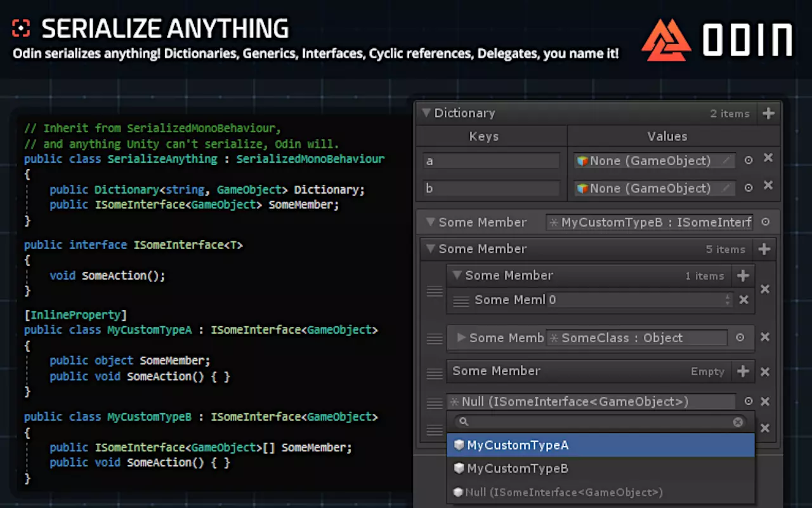Collapse Some Member foldout beside MyCustomTypeB
The height and width of the screenshot is (508, 812).
tap(430, 222)
